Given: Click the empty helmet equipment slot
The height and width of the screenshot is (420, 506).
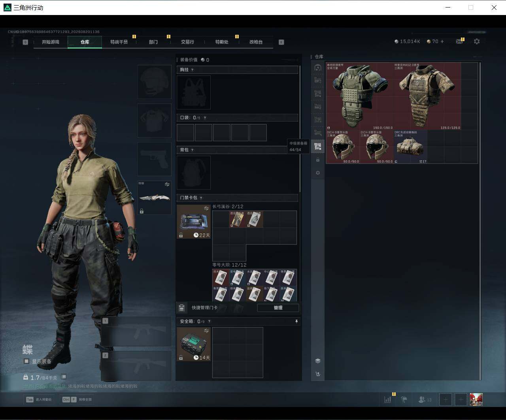Looking at the screenshot, I should (154, 82).
